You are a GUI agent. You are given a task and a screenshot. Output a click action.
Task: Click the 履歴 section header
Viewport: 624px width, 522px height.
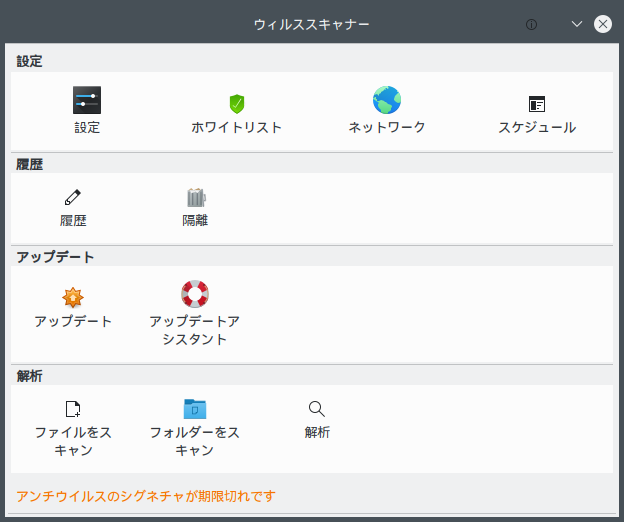(x=29, y=164)
